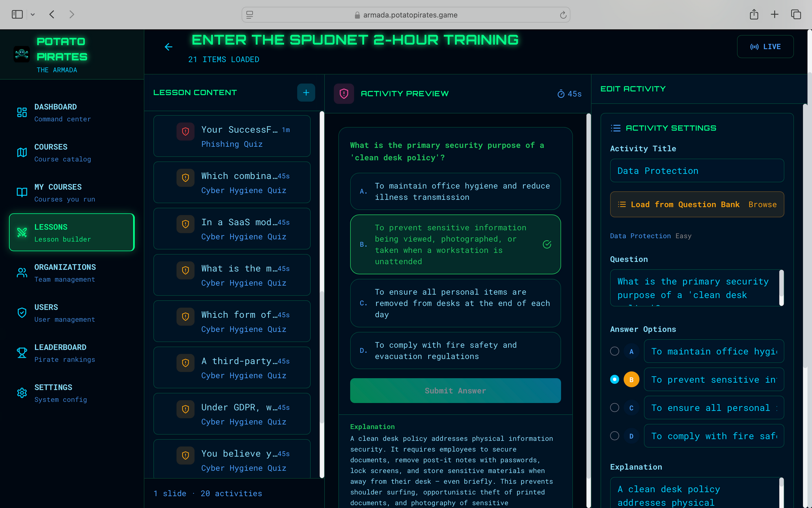Select answer option C radio button
The width and height of the screenshot is (812, 508).
pos(614,408)
